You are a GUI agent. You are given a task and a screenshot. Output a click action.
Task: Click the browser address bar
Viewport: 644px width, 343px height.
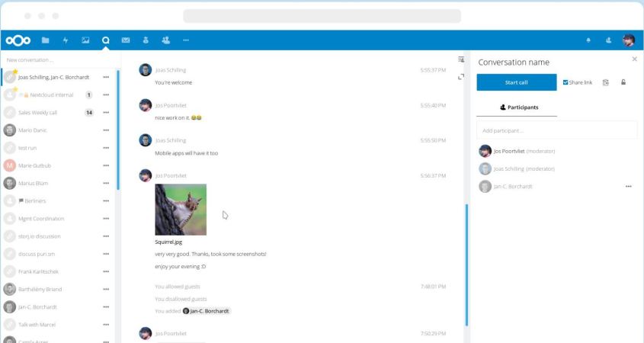pyautogui.click(x=322, y=16)
